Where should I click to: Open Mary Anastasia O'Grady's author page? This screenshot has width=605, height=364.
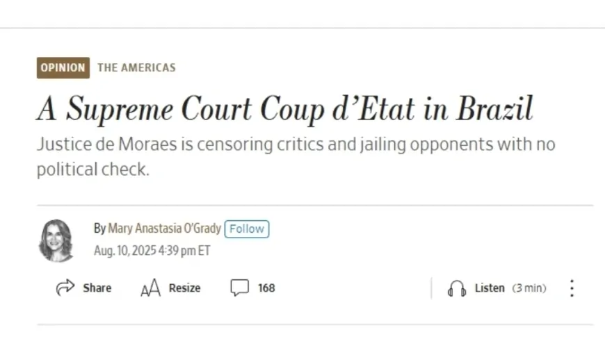[164, 229]
